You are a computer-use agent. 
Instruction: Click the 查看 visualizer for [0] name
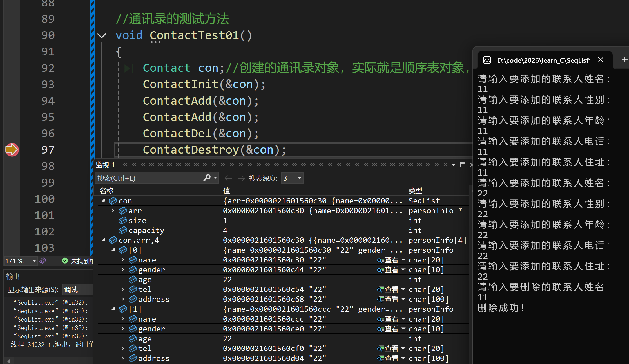click(x=391, y=260)
